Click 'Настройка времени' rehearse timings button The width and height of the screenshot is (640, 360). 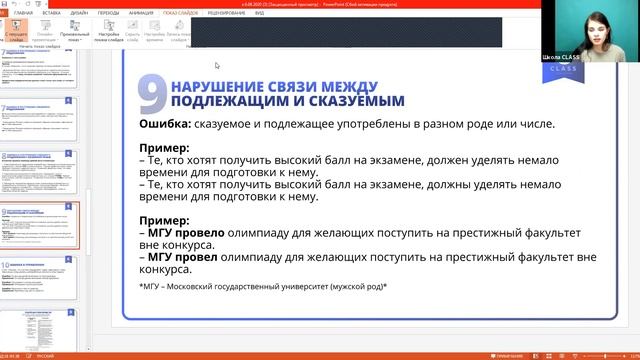pyautogui.click(x=154, y=31)
